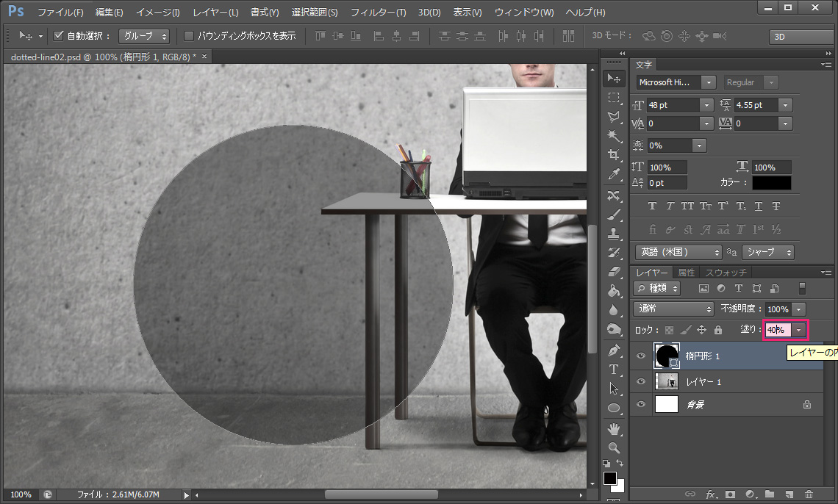Pick the Eyedropper tool

614,174
